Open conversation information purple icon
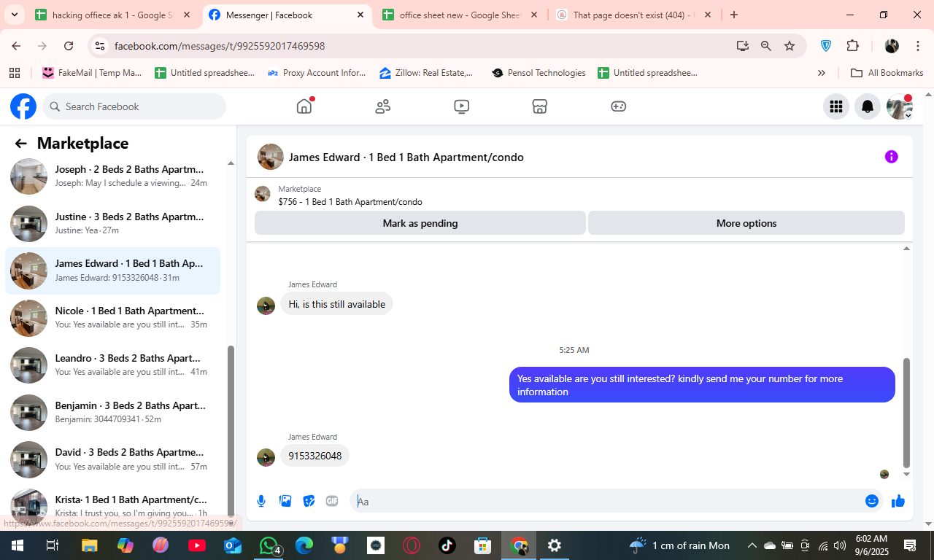 (891, 157)
